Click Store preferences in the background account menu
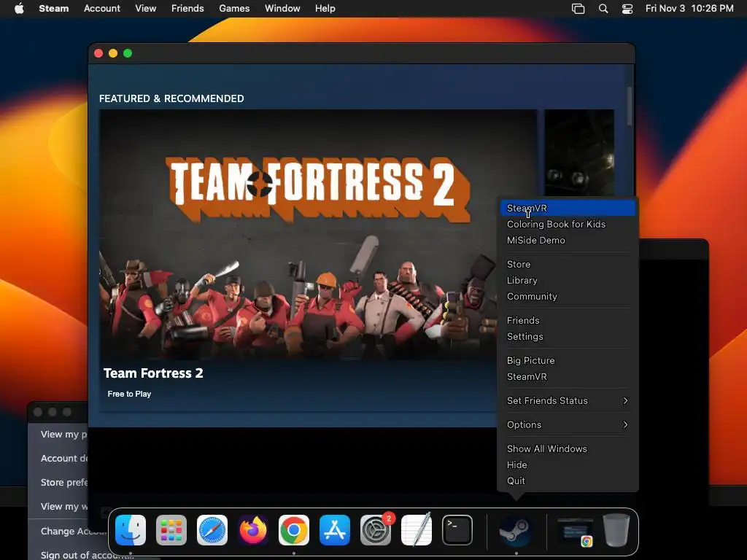The height and width of the screenshot is (560, 747). [64, 483]
